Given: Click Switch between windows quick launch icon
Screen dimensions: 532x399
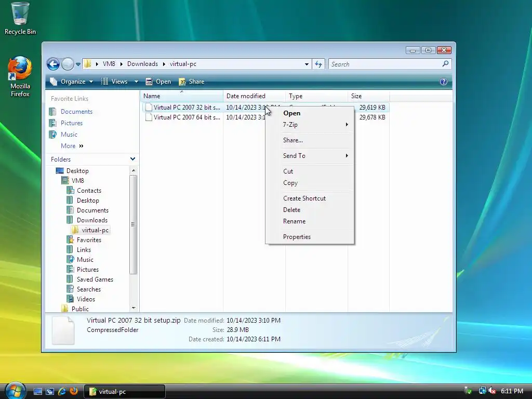Looking at the screenshot, I should coord(50,391).
